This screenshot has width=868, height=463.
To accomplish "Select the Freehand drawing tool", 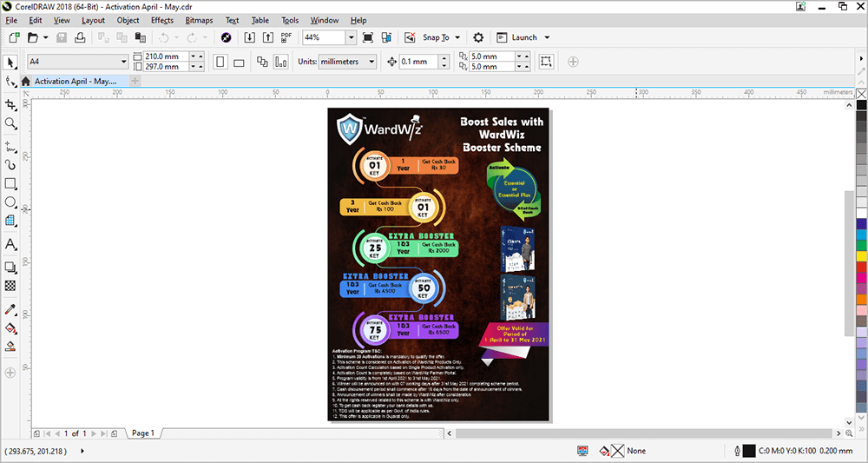I will tap(10, 148).
